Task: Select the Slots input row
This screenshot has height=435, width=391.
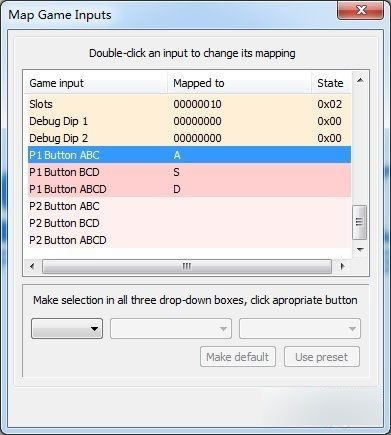Action: click(189, 104)
